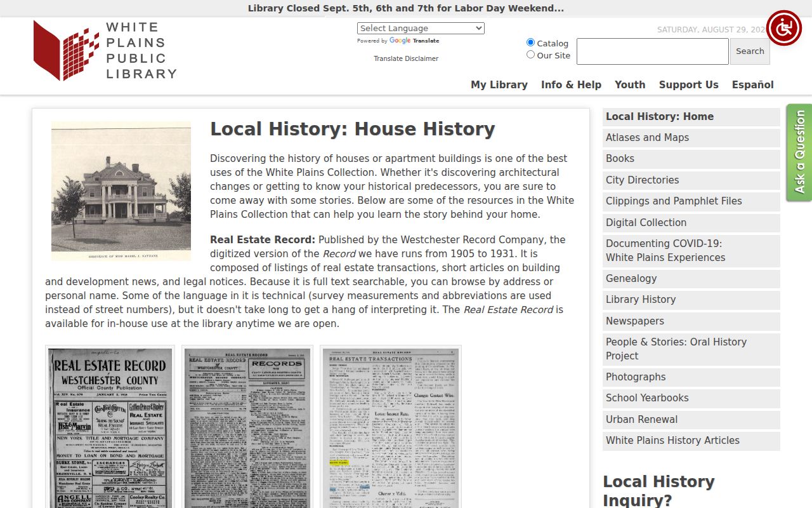Open People & Stories: Oral History Project

coord(691,349)
